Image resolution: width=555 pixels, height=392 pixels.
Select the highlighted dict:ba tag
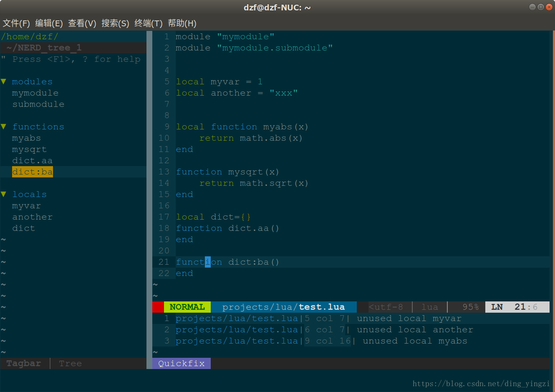pyautogui.click(x=33, y=172)
